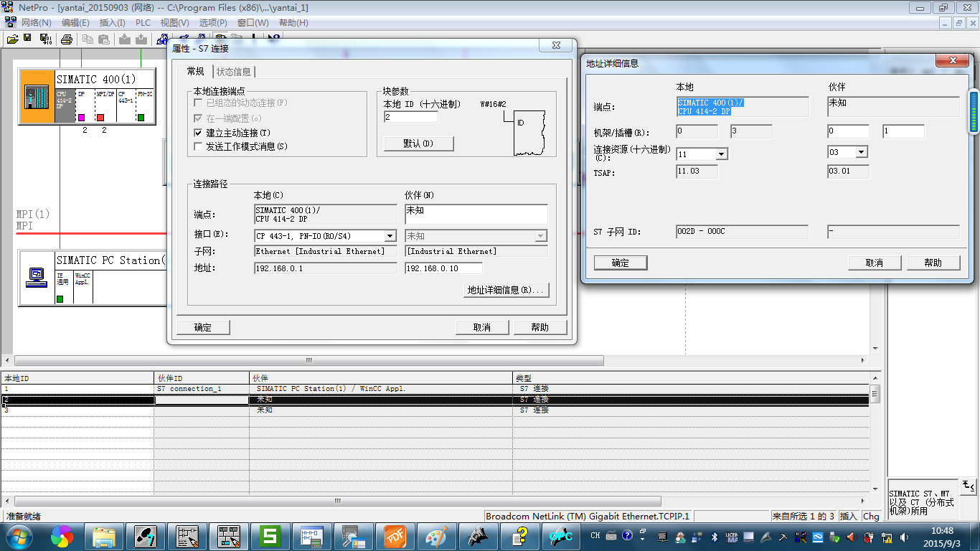Click the 地址详细信息(R)... button

pyautogui.click(x=507, y=290)
